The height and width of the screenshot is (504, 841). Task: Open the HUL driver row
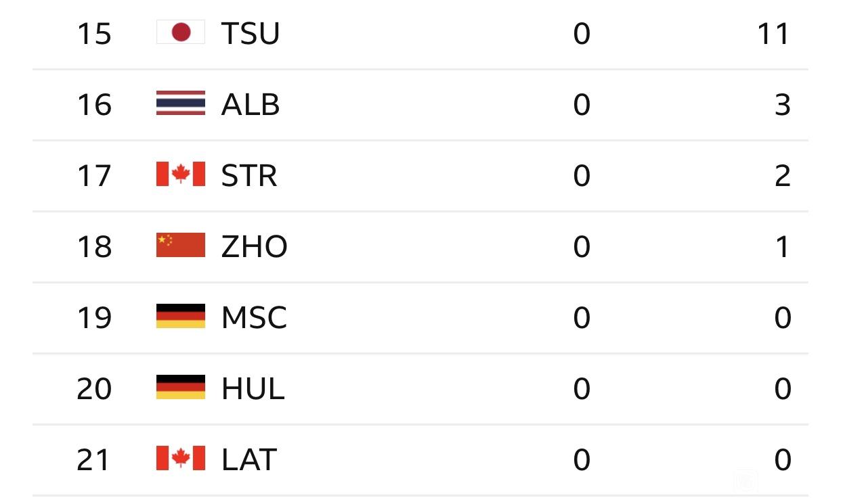click(x=420, y=389)
